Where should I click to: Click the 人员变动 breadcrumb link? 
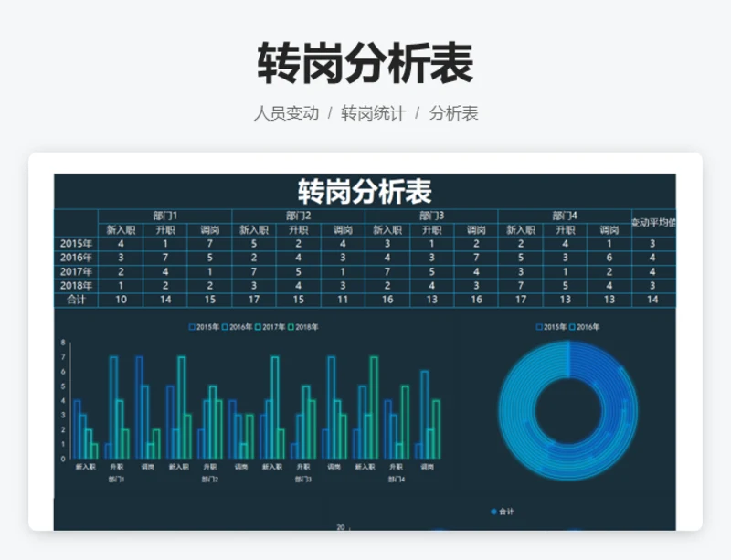pos(286,114)
